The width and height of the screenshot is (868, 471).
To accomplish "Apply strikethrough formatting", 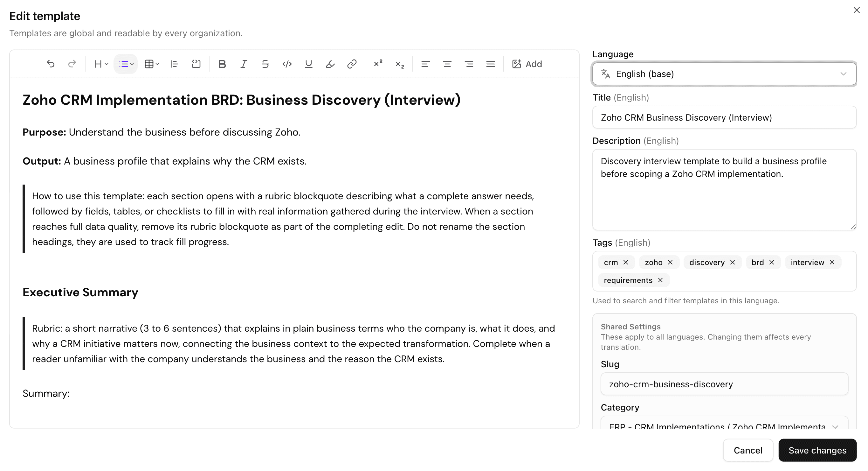I will (x=265, y=64).
